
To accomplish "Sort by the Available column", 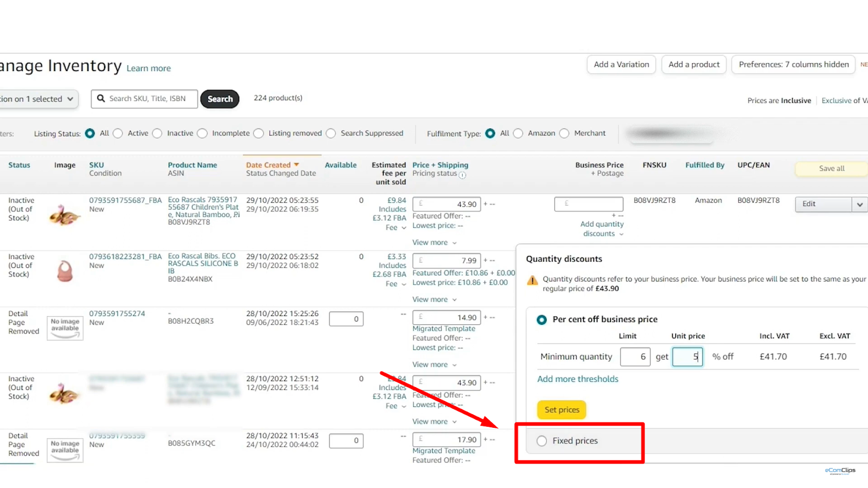I will [x=341, y=165].
